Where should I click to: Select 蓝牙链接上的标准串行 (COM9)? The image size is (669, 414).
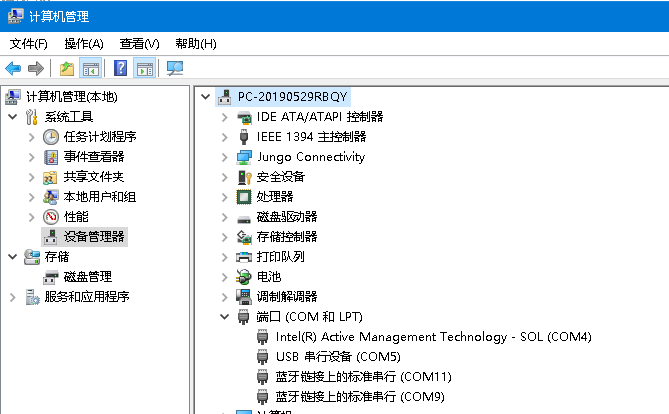(360, 397)
